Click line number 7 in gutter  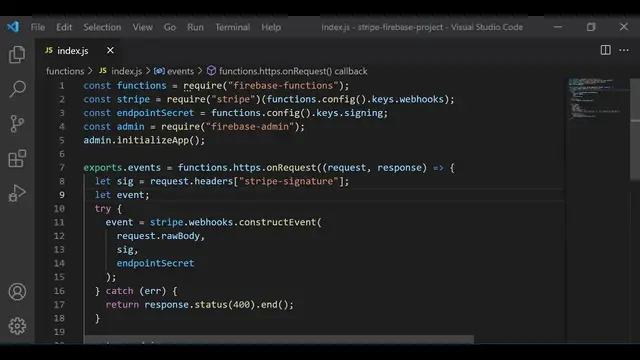click(x=62, y=168)
